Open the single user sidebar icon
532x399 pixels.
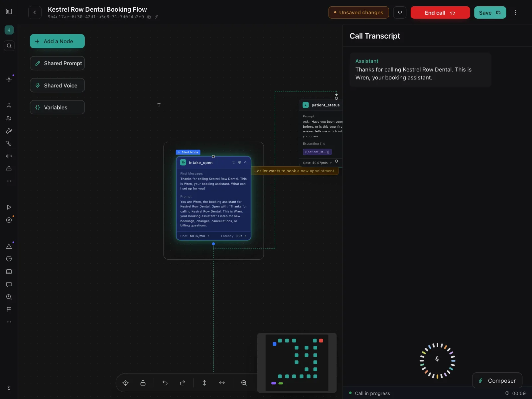[x=9, y=105]
